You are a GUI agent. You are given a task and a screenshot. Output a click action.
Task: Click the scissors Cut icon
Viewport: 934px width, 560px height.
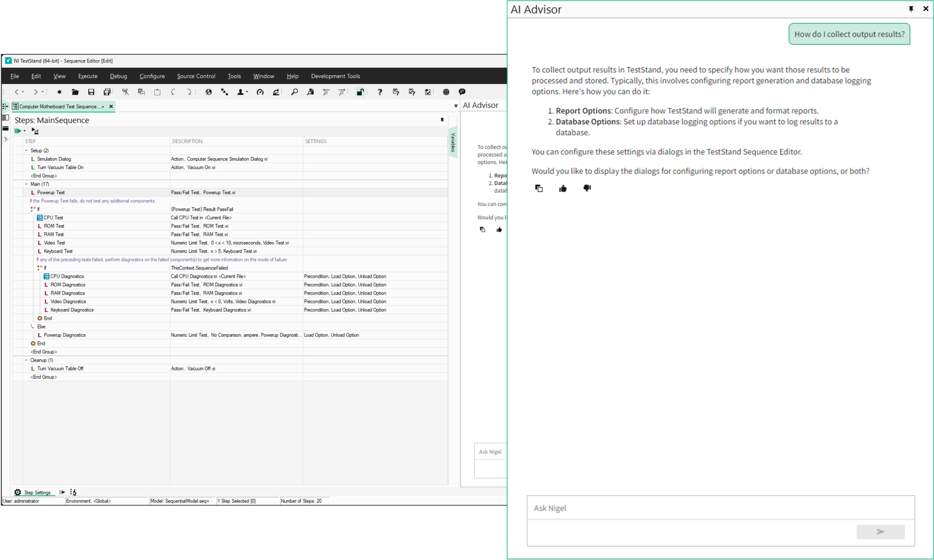(x=125, y=92)
